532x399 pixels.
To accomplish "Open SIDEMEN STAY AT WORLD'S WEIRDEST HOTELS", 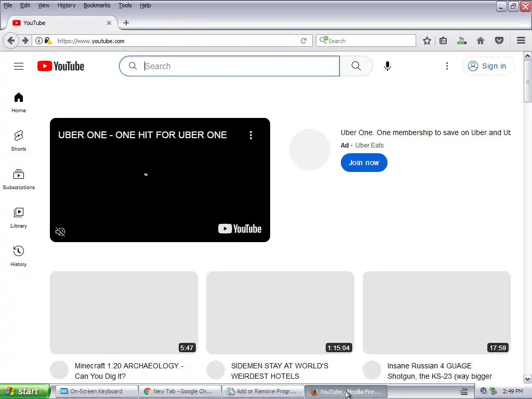I will pos(280,371).
